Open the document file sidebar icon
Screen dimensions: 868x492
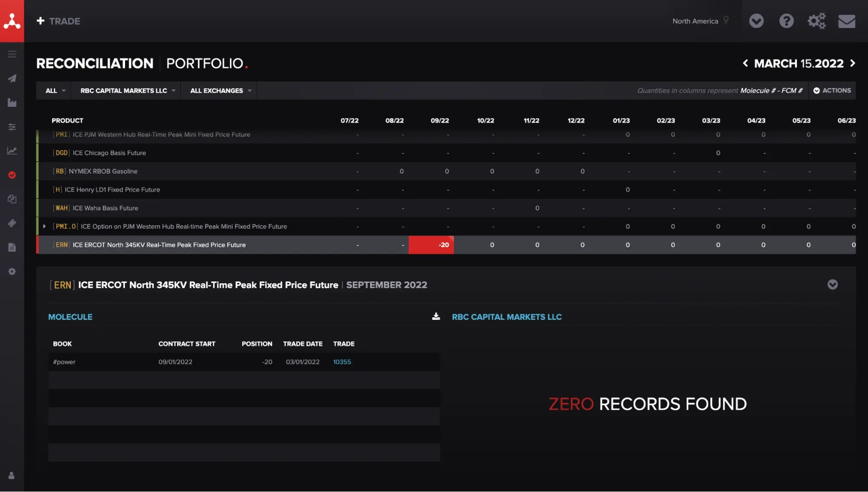(12, 247)
